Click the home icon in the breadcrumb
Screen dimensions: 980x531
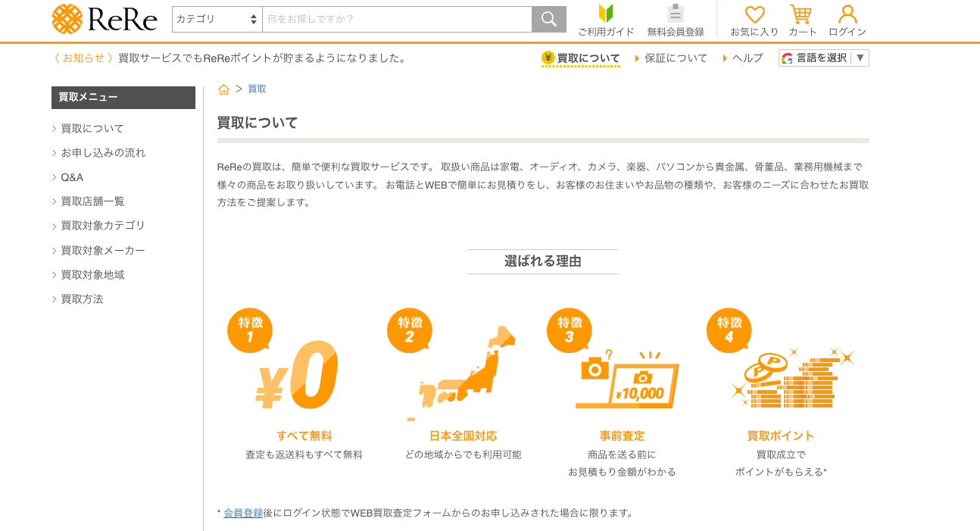(223, 89)
